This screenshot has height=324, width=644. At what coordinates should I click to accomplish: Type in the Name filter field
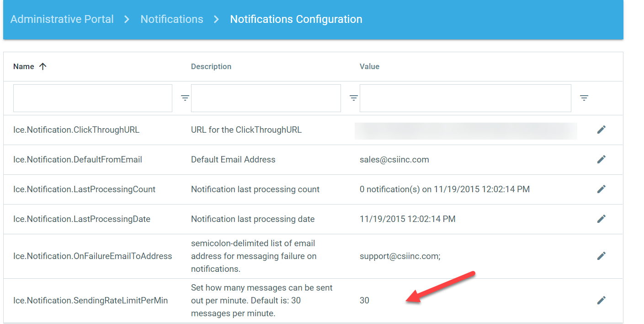(x=93, y=98)
